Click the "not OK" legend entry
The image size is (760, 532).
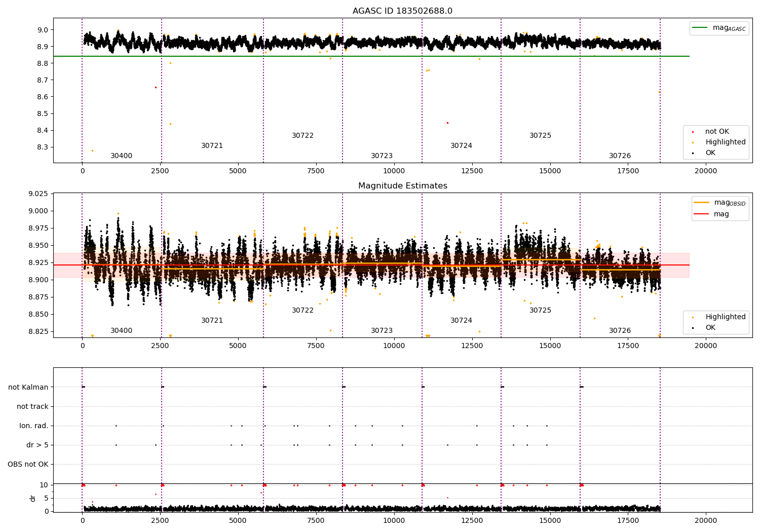click(x=717, y=132)
